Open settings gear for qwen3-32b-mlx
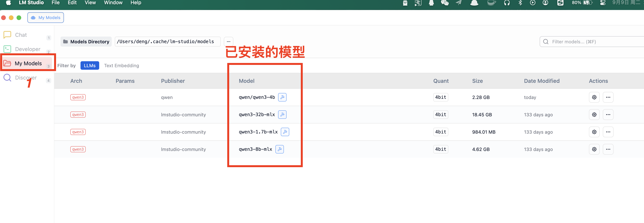This screenshot has width=644, height=223. [x=594, y=115]
